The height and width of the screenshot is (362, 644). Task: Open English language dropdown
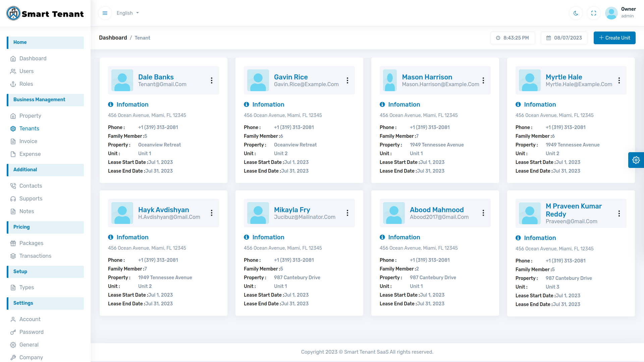[x=127, y=13]
